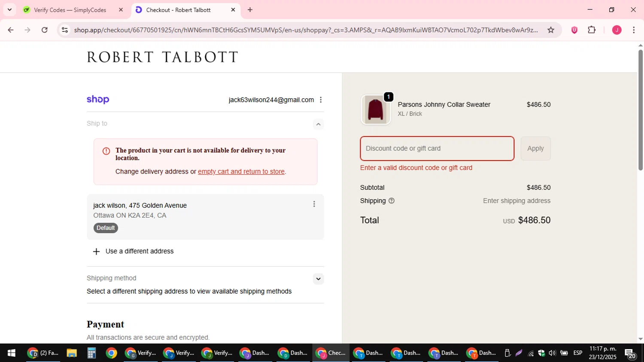Click the taskbar clock and date
644x362 pixels.
coord(603,353)
